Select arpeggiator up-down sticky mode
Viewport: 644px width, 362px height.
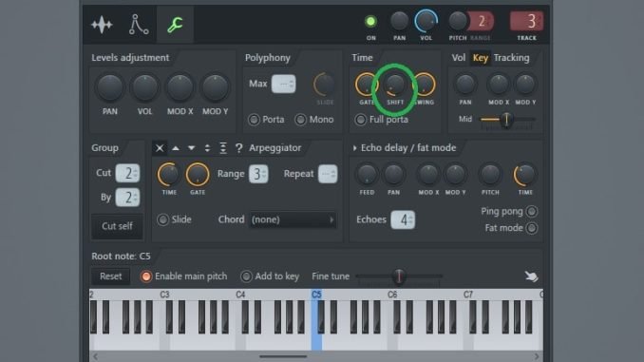222,148
